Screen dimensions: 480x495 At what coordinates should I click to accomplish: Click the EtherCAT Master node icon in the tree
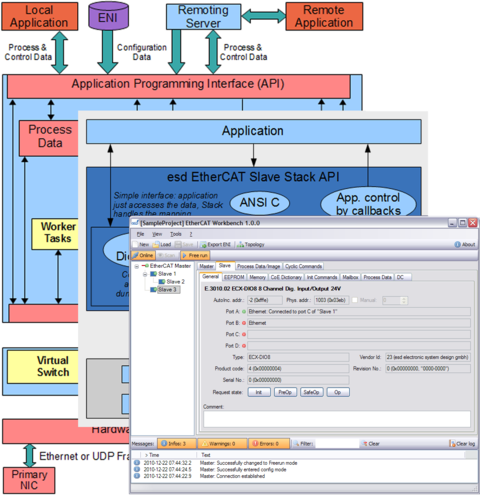145,266
